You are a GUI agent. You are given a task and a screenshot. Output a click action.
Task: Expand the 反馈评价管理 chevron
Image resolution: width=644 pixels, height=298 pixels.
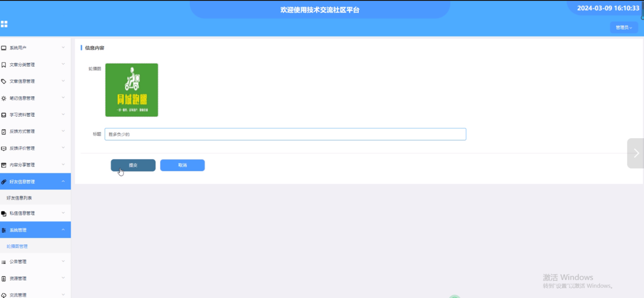click(63, 148)
